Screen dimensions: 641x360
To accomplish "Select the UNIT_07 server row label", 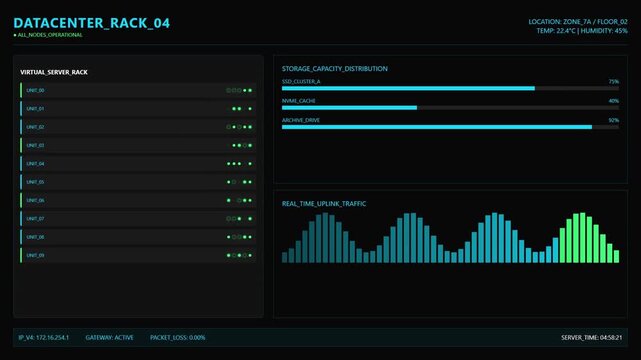I will click(x=35, y=219).
